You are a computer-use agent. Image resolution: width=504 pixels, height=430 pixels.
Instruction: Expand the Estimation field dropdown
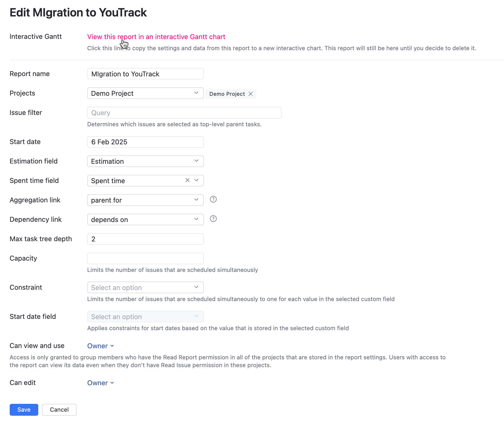pyautogui.click(x=145, y=161)
